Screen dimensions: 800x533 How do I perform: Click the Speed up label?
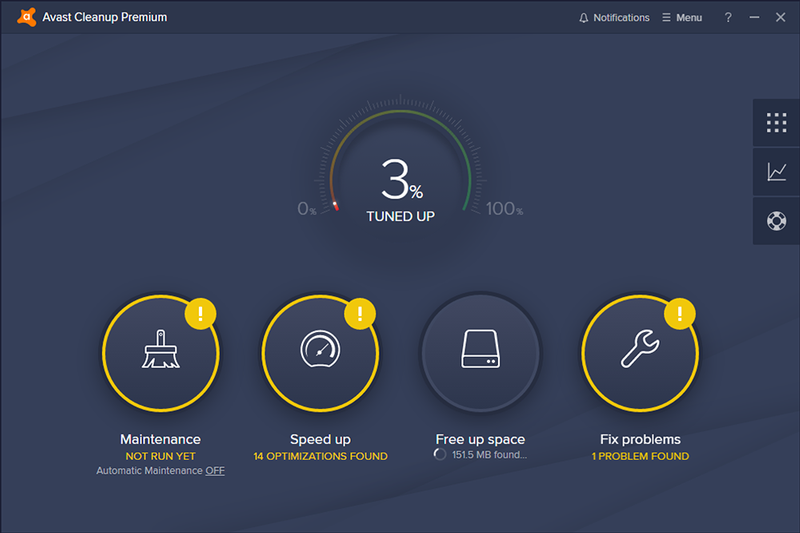click(320, 439)
